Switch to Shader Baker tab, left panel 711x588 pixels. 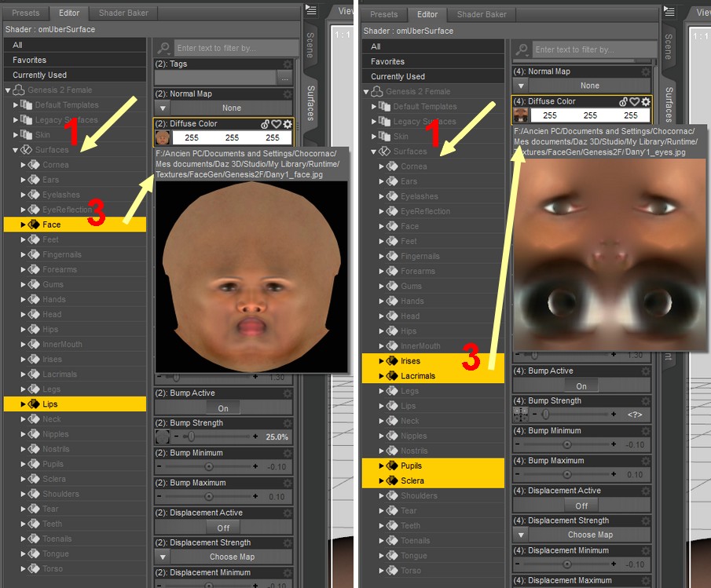tap(123, 13)
